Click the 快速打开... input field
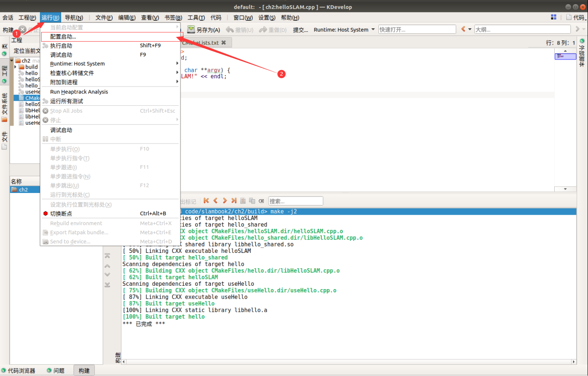 tap(417, 30)
